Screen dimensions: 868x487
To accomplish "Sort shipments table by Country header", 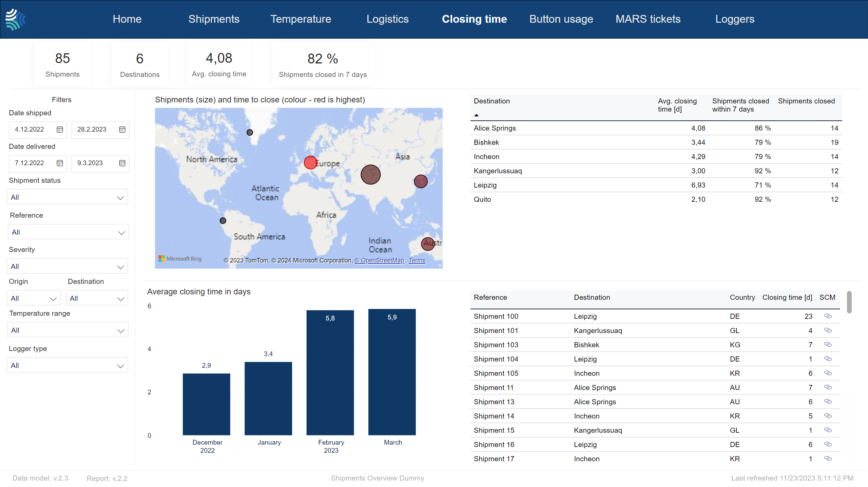I will pyautogui.click(x=742, y=297).
